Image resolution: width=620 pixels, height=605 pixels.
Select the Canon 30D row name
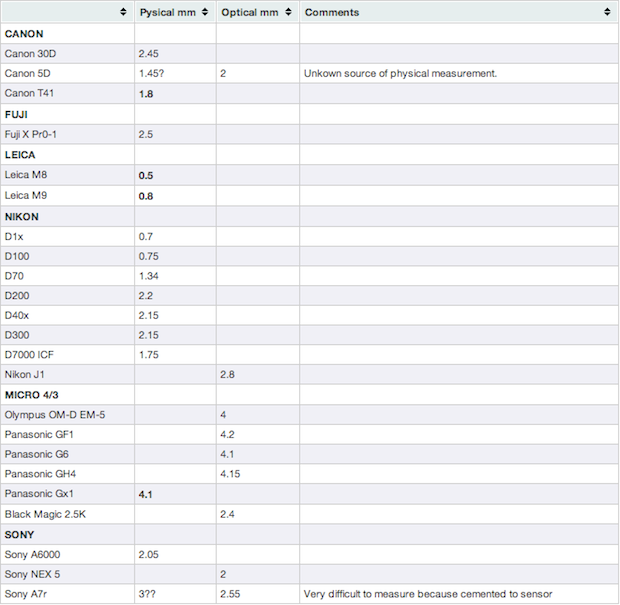pyautogui.click(x=30, y=54)
